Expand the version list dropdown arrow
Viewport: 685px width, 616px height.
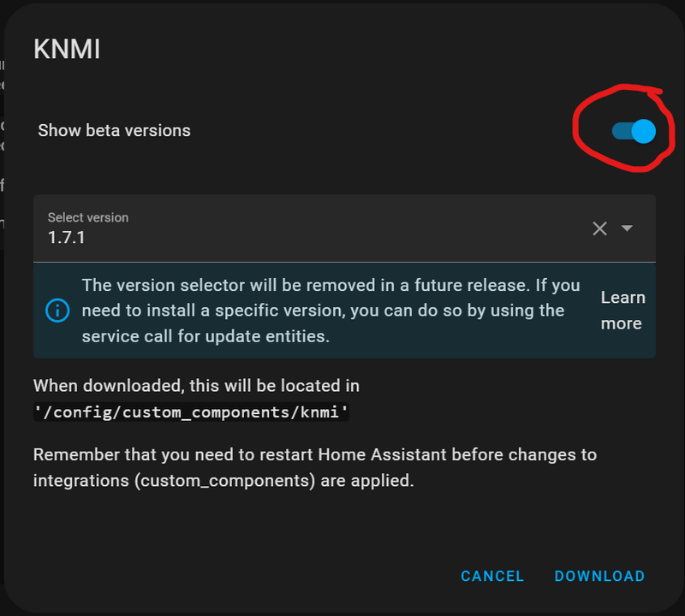pos(627,228)
